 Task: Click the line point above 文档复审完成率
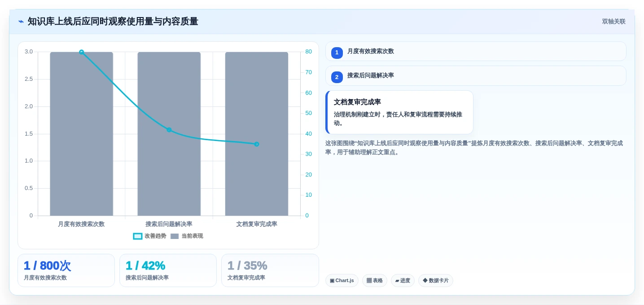[x=257, y=144]
